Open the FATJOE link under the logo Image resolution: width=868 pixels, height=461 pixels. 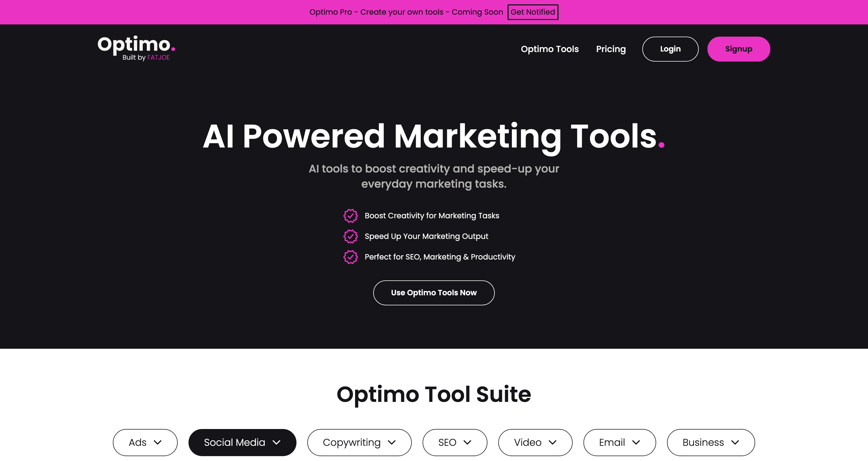(158, 57)
